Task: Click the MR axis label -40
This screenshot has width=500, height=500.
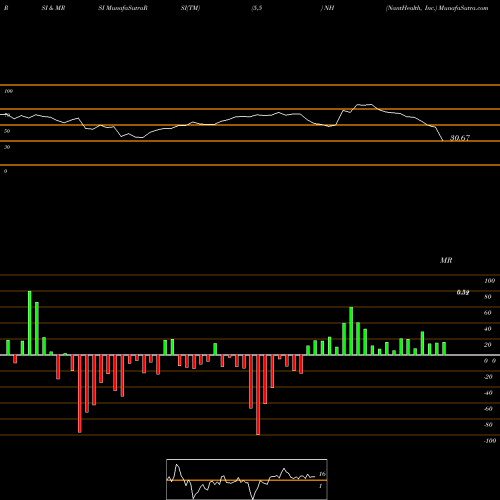Action: tap(488, 393)
